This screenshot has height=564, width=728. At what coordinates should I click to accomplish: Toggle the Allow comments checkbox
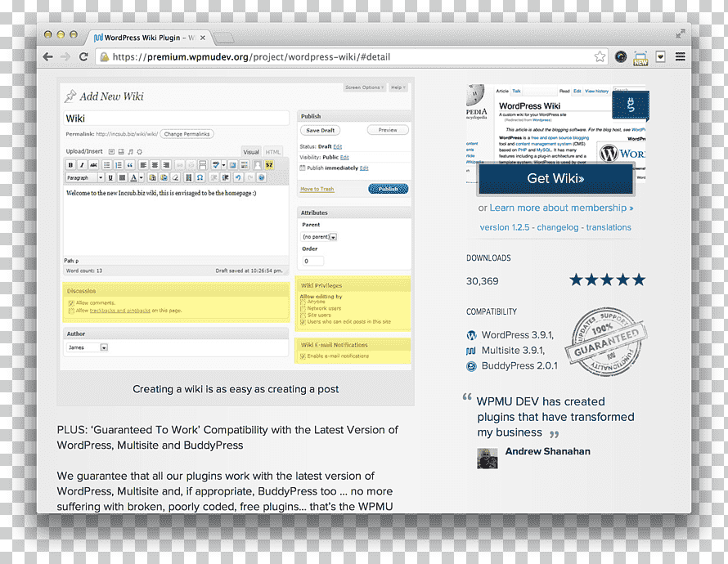point(71,303)
